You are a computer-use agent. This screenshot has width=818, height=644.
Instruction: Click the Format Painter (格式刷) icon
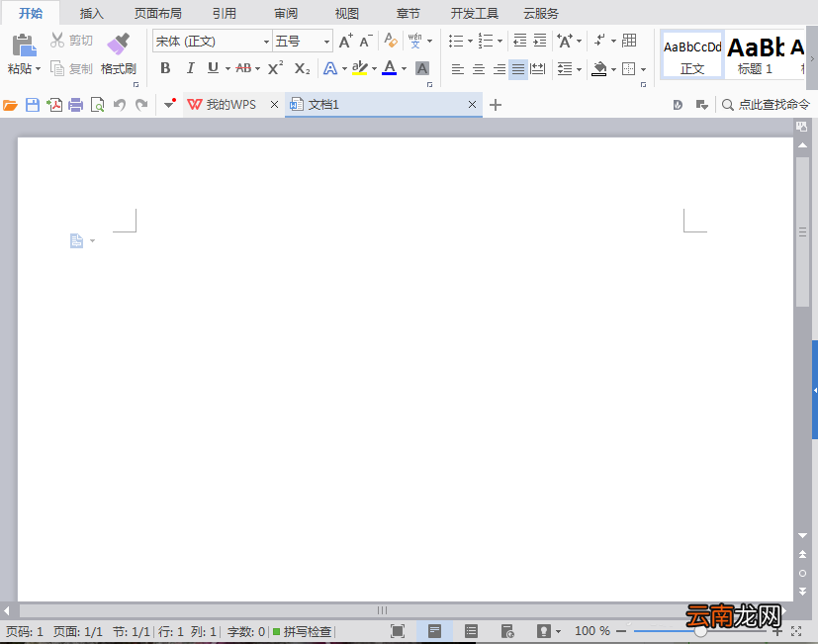coord(118,44)
